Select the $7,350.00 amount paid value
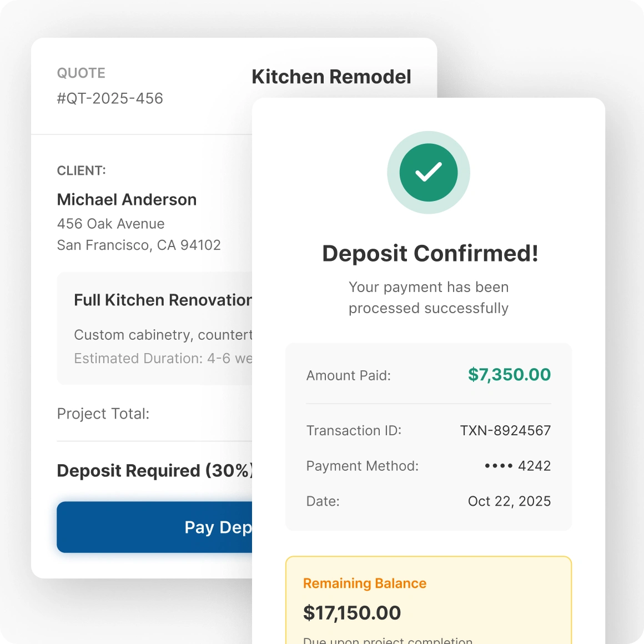Screen dimensions: 644x644 [509, 375]
